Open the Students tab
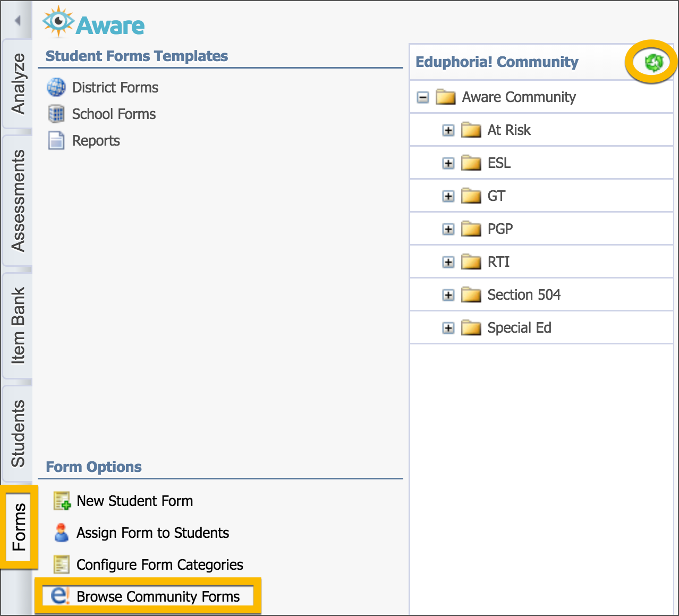Screen dimensions: 679x616 click(18, 433)
